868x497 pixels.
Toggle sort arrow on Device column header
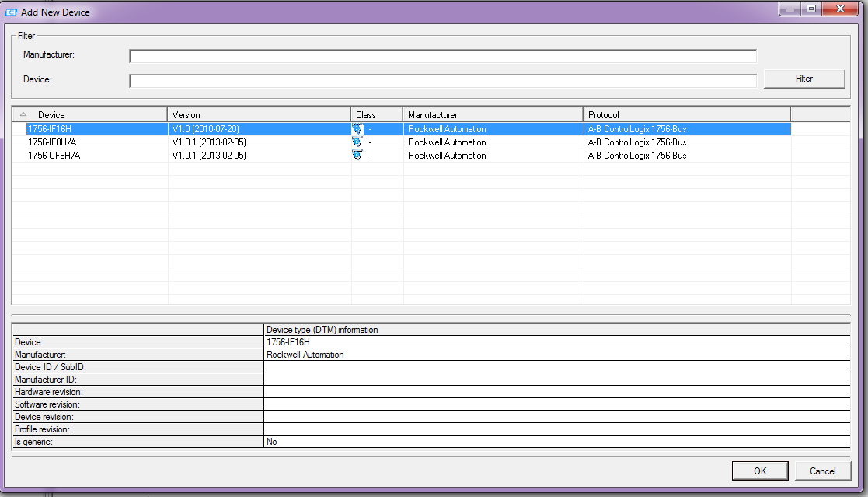23,114
